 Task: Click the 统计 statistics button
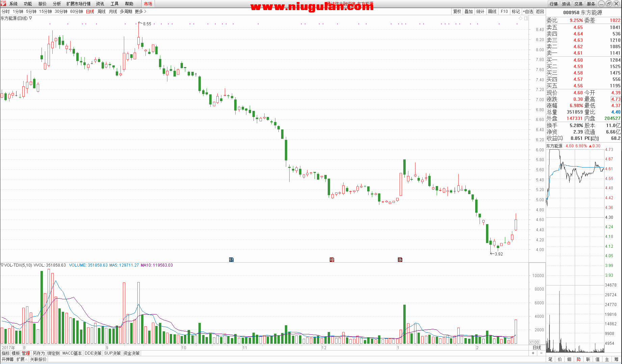pos(480,11)
